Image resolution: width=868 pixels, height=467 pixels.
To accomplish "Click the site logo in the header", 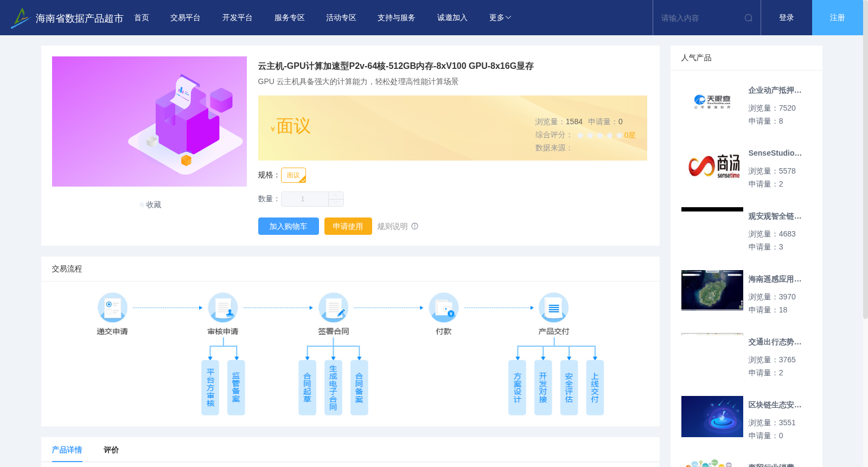I will click(20, 18).
